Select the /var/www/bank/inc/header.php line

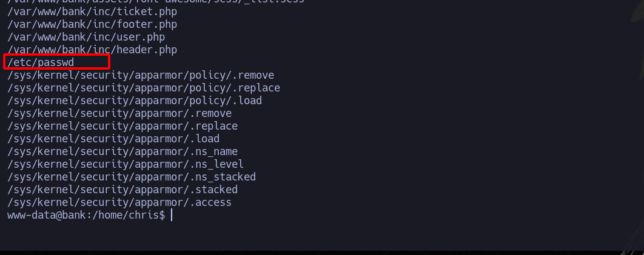pos(92,50)
